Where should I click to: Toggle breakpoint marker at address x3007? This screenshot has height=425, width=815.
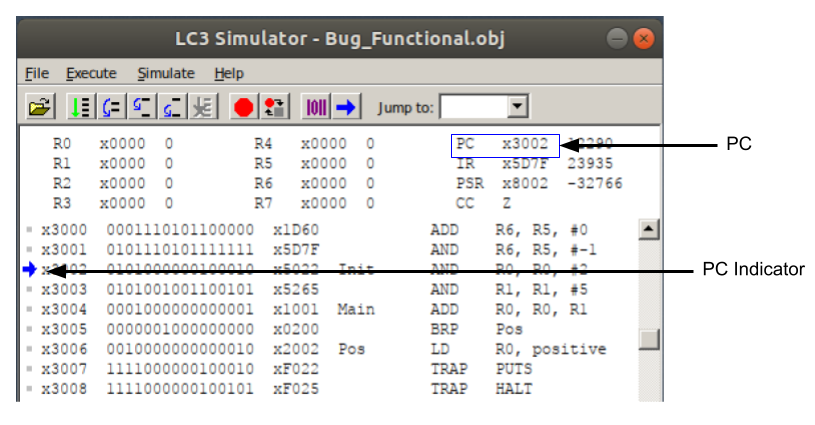pyautogui.click(x=30, y=369)
